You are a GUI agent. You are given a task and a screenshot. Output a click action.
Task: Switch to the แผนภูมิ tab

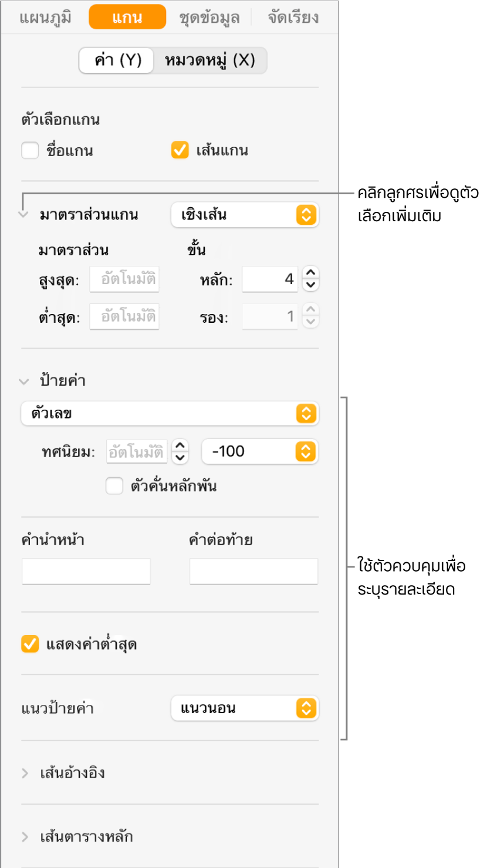46,18
